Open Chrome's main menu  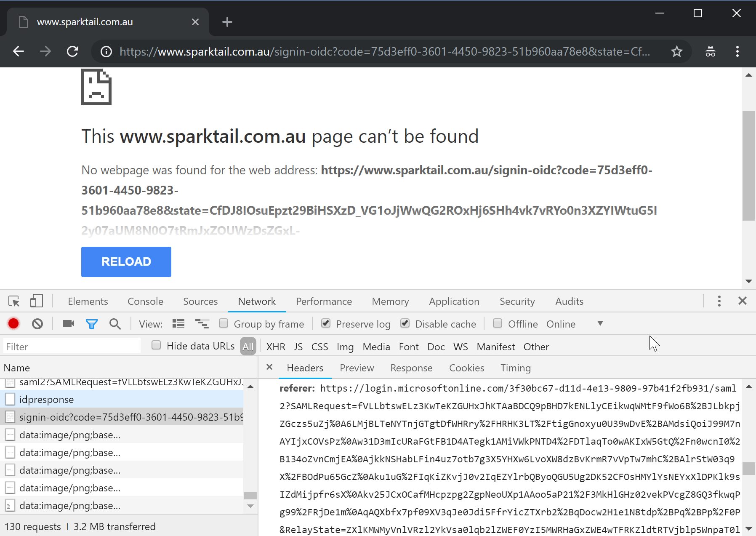click(x=737, y=51)
